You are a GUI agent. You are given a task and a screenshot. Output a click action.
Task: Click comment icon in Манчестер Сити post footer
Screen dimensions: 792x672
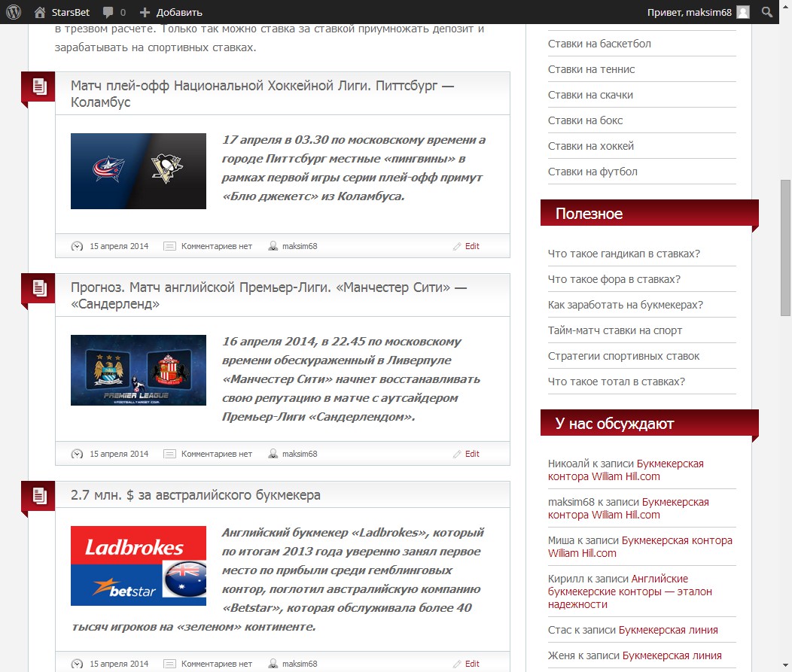click(169, 454)
